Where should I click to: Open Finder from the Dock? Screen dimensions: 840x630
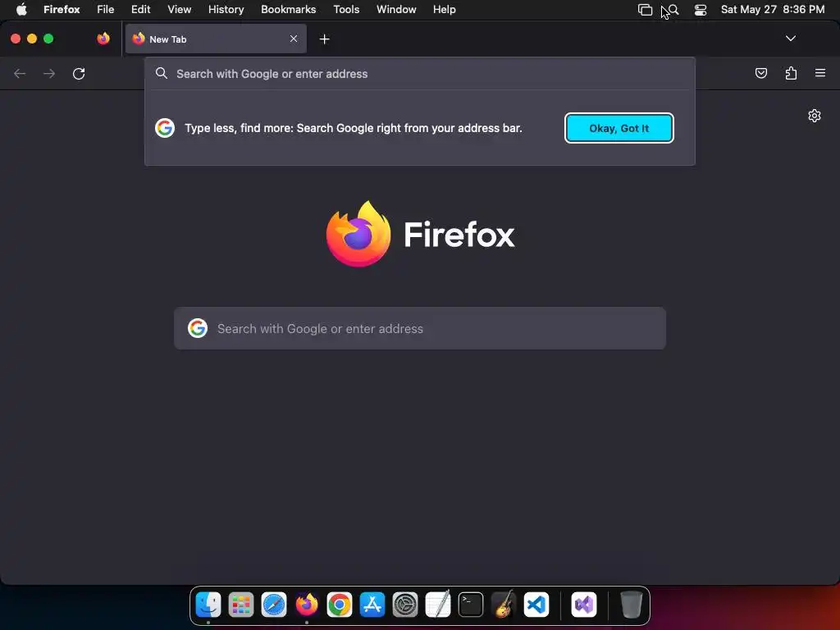[x=208, y=605]
